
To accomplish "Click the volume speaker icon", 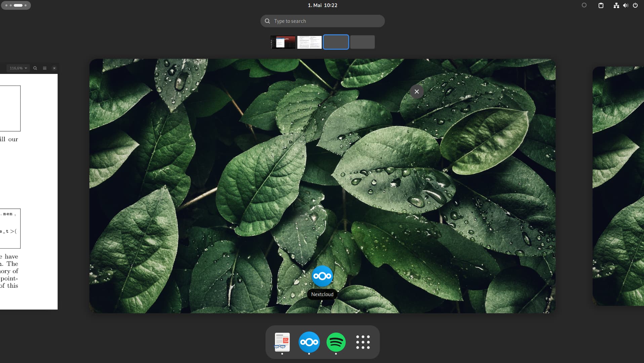I will pyautogui.click(x=626, y=5).
